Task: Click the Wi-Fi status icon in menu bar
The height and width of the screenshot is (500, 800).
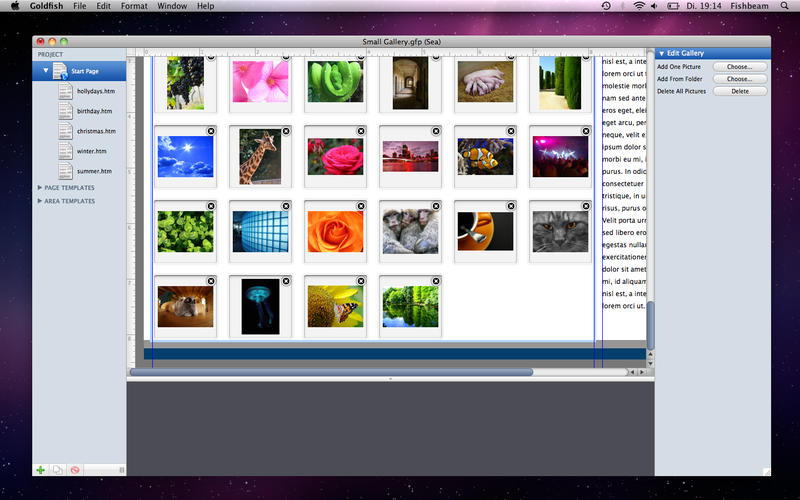Action: (638, 6)
